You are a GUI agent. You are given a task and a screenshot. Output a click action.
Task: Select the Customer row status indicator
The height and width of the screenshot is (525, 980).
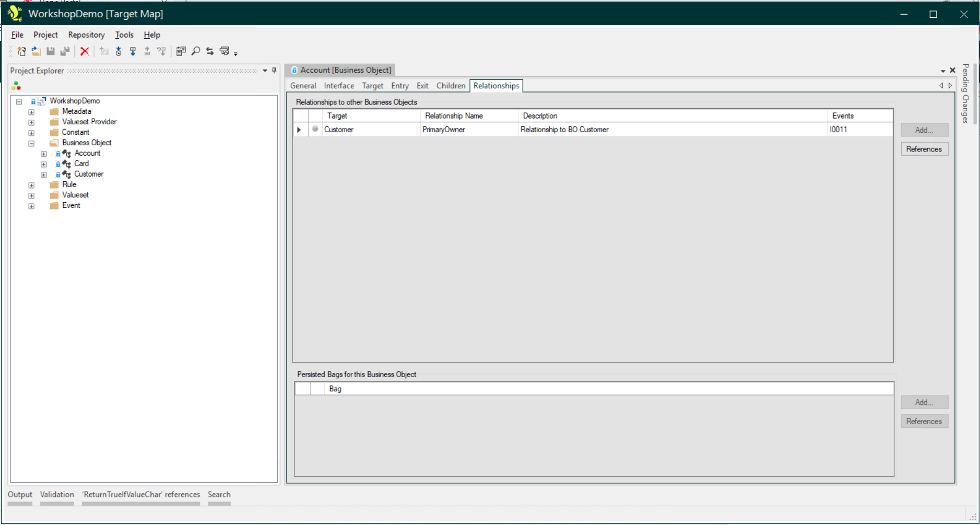[315, 129]
